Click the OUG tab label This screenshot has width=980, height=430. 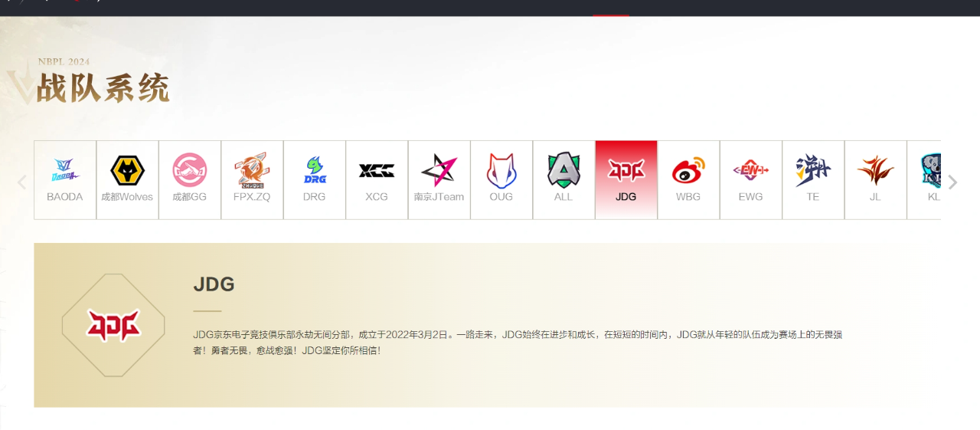(501, 197)
